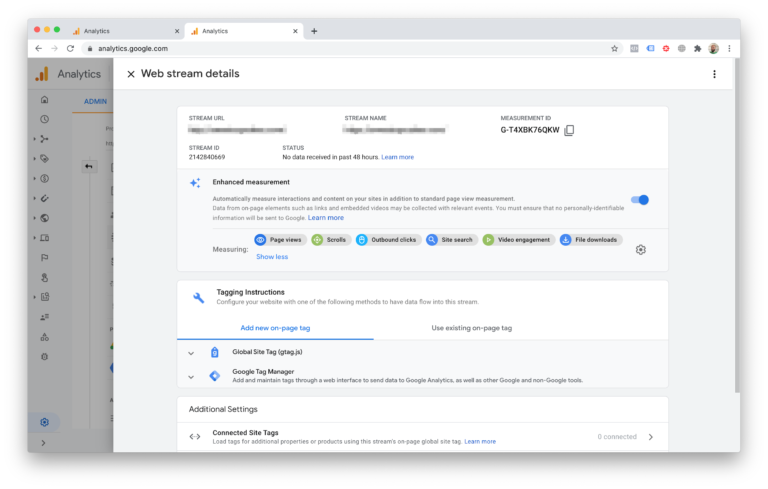Viewport: 768px width, 489px height.
Task: Click the Connected Site Tags code icon
Action: (195, 437)
